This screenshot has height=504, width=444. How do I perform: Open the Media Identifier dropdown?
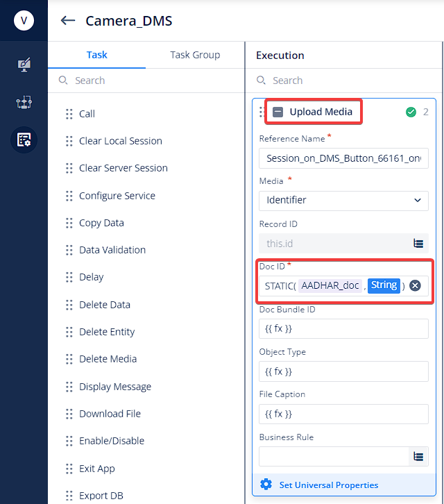[343, 201]
